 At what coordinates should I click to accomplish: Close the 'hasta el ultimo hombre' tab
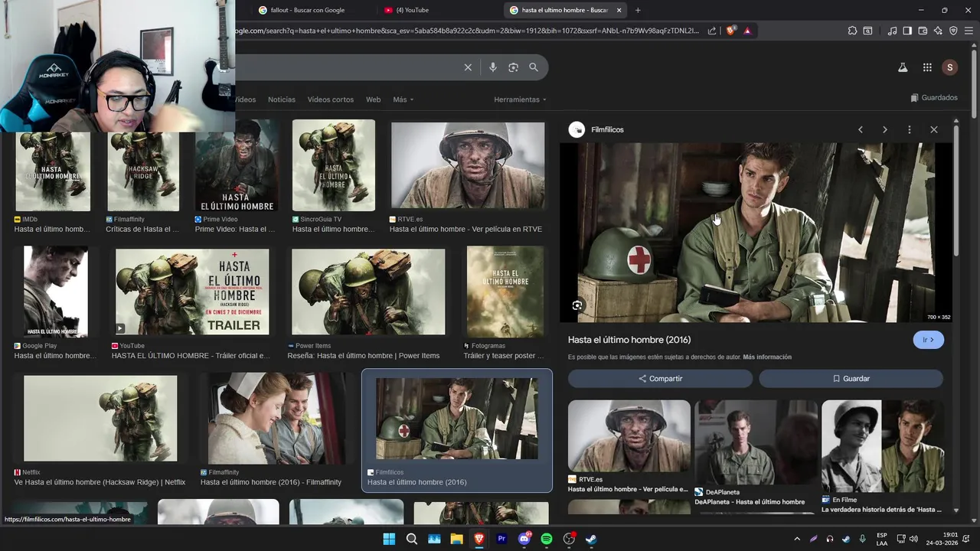[x=619, y=10]
